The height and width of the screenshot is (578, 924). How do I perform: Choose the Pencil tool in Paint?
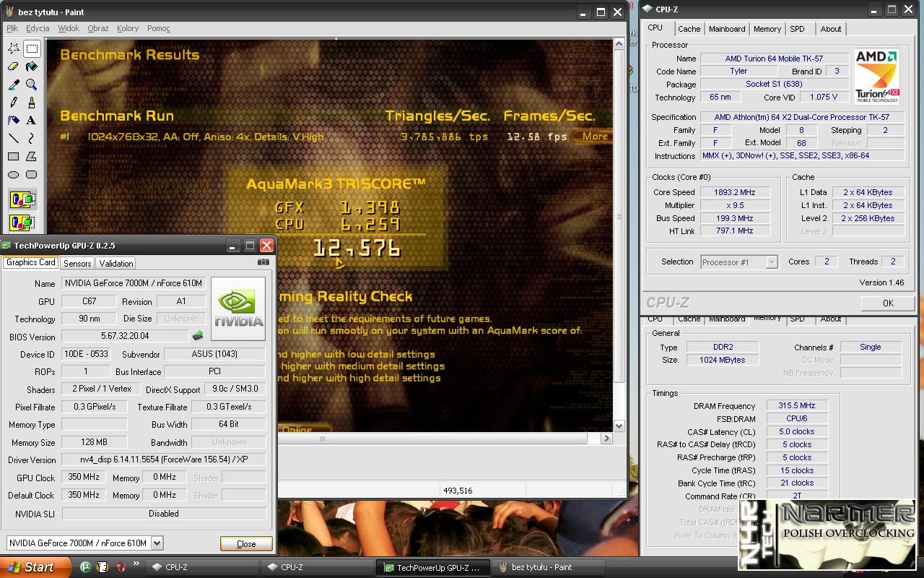(x=14, y=103)
